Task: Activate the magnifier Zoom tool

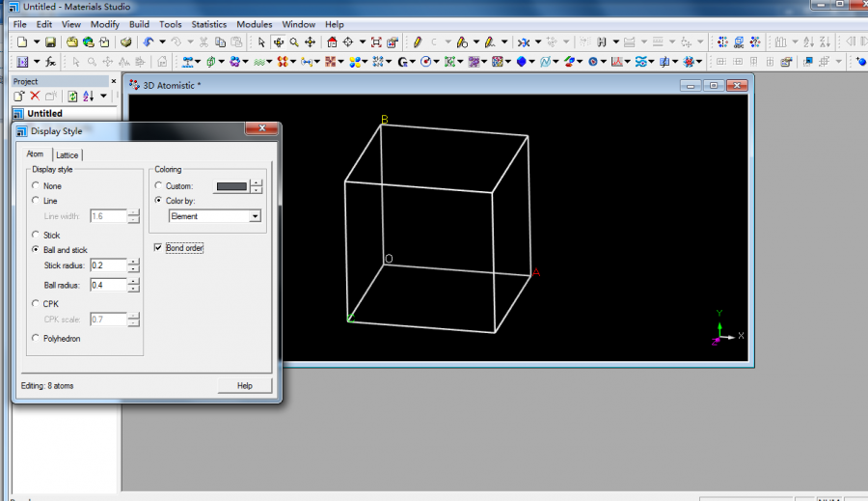Action: coord(294,42)
